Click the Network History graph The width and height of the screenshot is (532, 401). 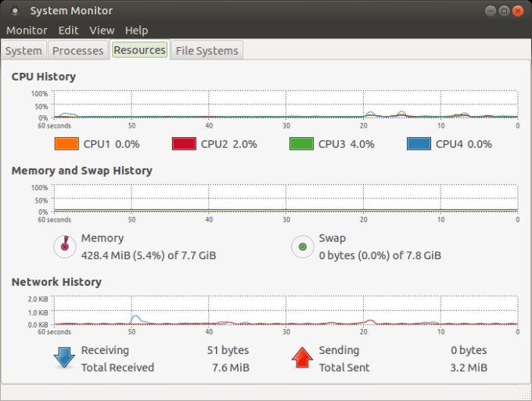point(285,311)
